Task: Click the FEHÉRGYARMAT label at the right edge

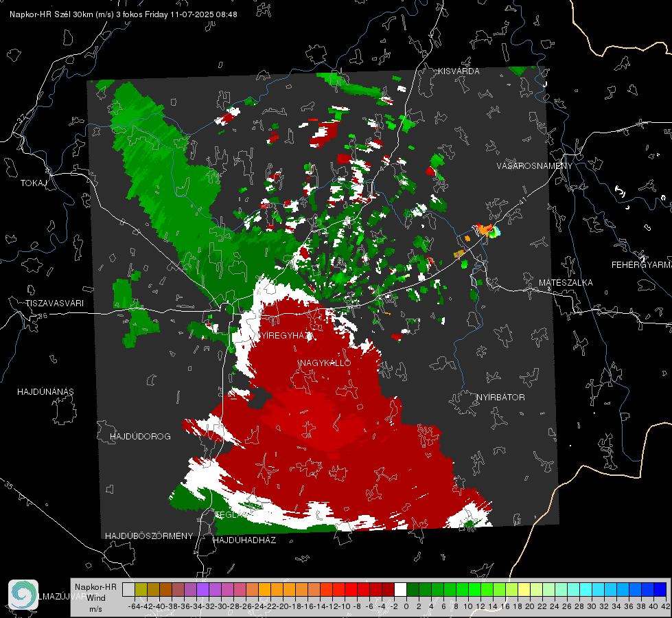Action: click(x=641, y=265)
